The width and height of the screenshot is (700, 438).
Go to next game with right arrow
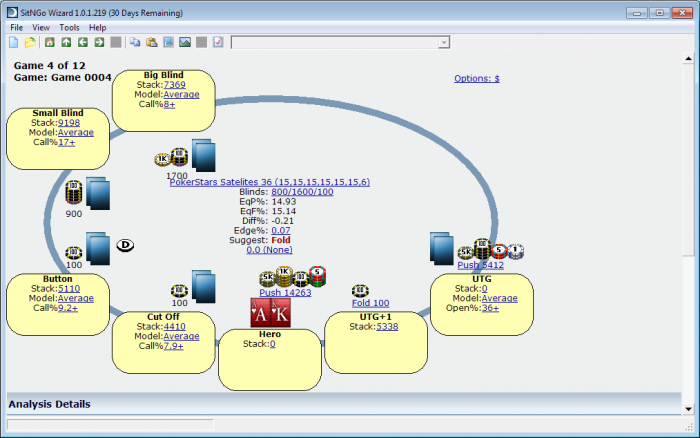click(x=99, y=42)
